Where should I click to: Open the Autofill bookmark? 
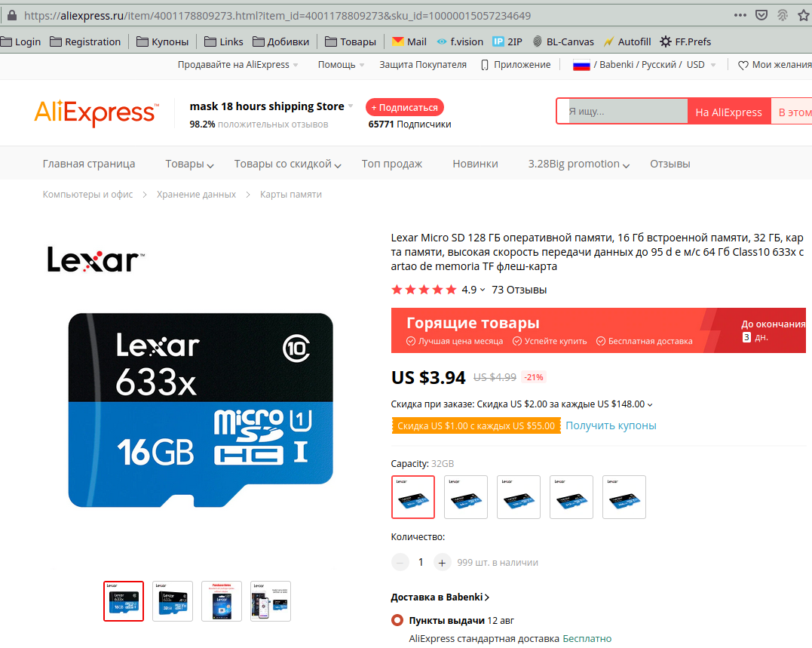627,42
